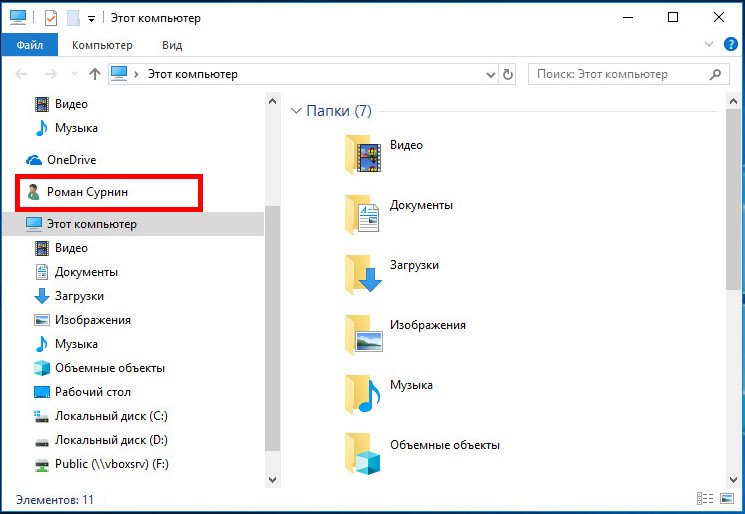
Task: Click the search magnifier icon
Action: (715, 74)
